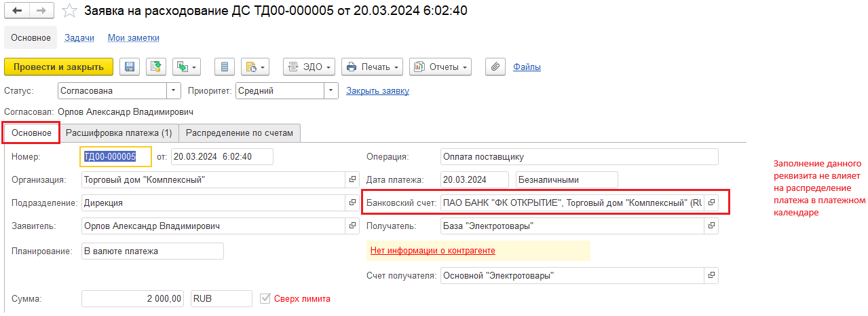Click the Закрыть заявку link

coord(377,90)
